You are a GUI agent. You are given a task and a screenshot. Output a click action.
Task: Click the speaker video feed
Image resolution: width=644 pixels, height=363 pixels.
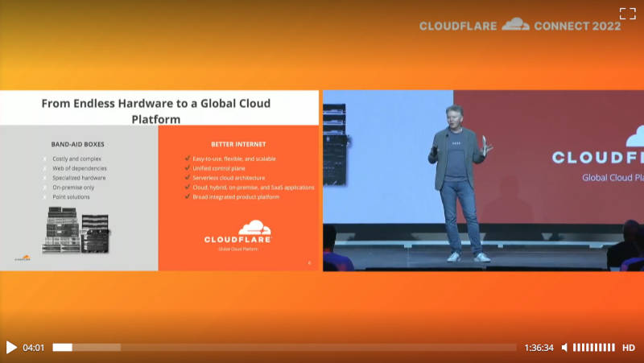coord(484,180)
